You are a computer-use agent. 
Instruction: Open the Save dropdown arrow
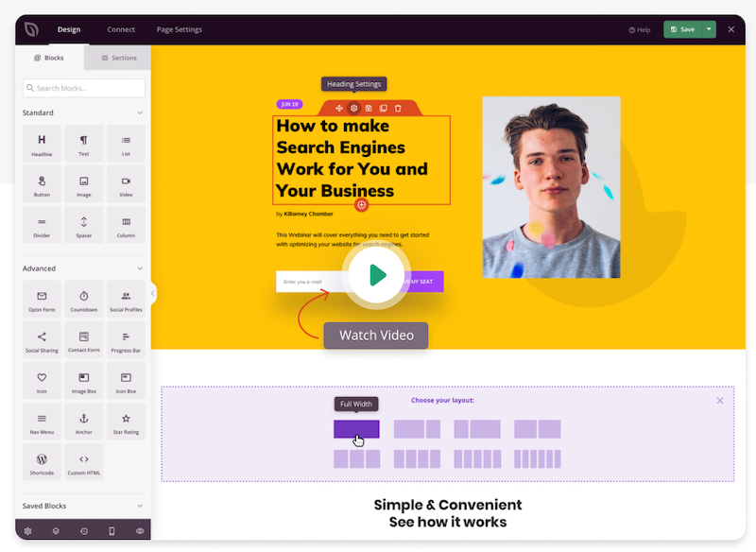[x=709, y=29]
